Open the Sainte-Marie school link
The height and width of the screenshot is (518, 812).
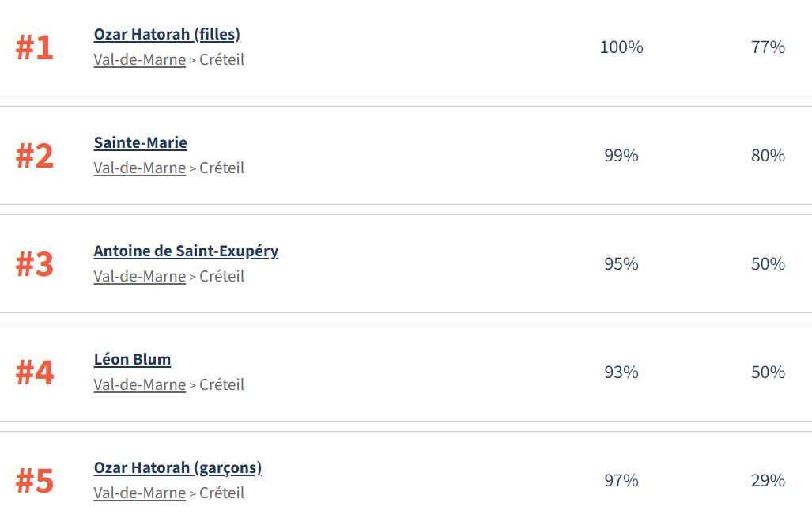click(140, 142)
